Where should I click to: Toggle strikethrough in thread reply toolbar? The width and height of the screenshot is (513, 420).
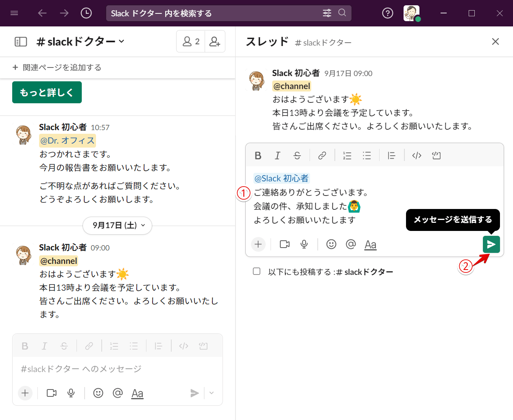tap(297, 155)
